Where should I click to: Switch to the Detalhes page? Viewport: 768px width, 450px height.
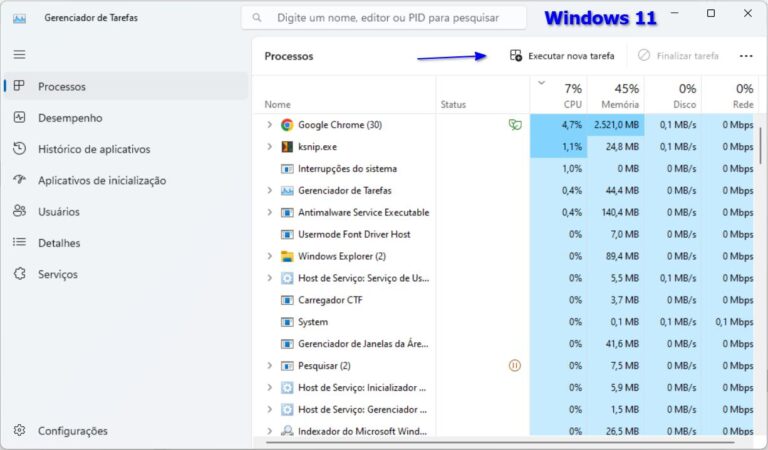click(x=126, y=243)
